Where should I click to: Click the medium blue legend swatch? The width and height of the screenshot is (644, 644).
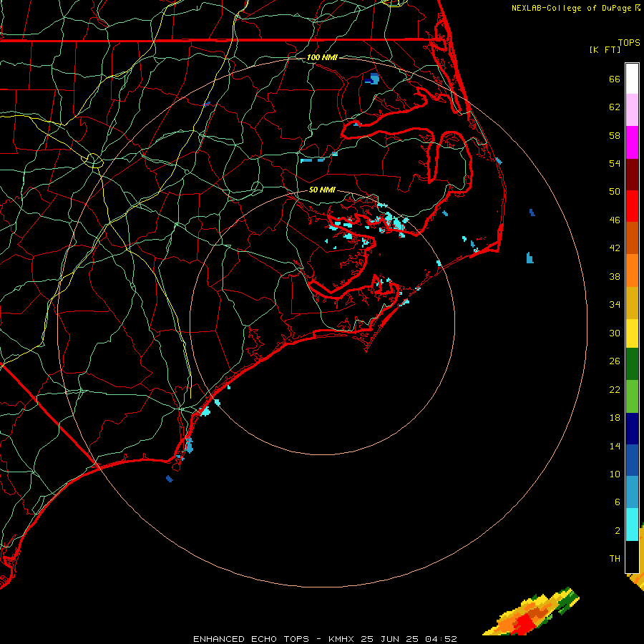[x=632, y=460]
